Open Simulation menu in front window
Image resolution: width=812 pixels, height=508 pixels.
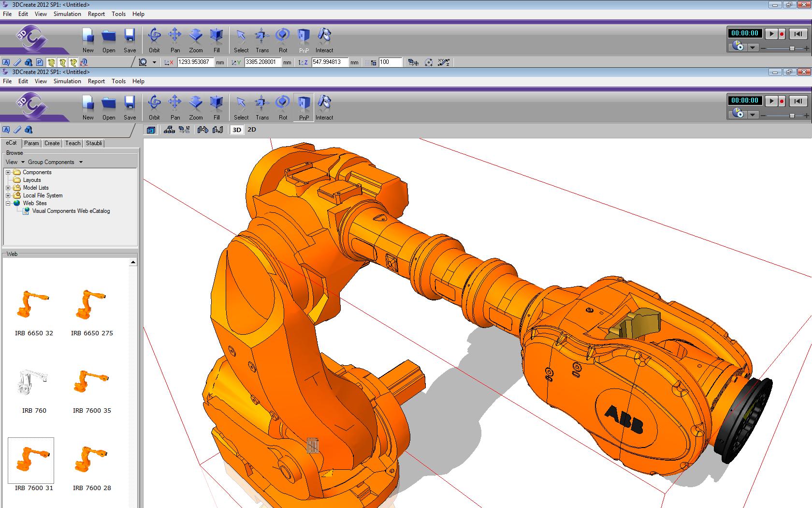pos(67,81)
